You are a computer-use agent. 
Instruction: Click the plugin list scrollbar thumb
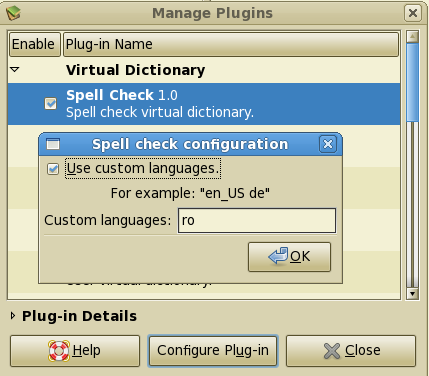pos(412,82)
